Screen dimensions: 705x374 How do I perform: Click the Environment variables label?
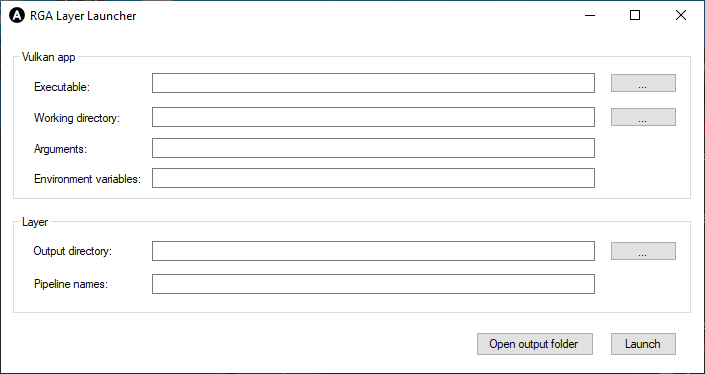(87, 179)
